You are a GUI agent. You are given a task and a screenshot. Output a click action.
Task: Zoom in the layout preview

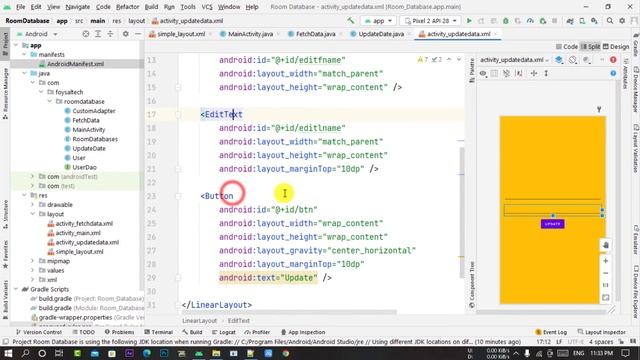coord(606,261)
